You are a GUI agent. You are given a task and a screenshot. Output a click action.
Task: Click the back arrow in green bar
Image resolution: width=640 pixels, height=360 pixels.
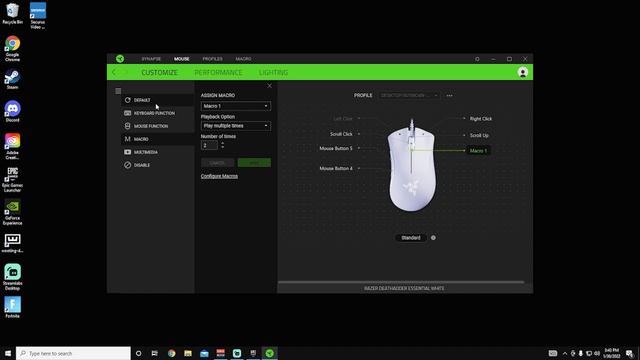click(x=114, y=72)
